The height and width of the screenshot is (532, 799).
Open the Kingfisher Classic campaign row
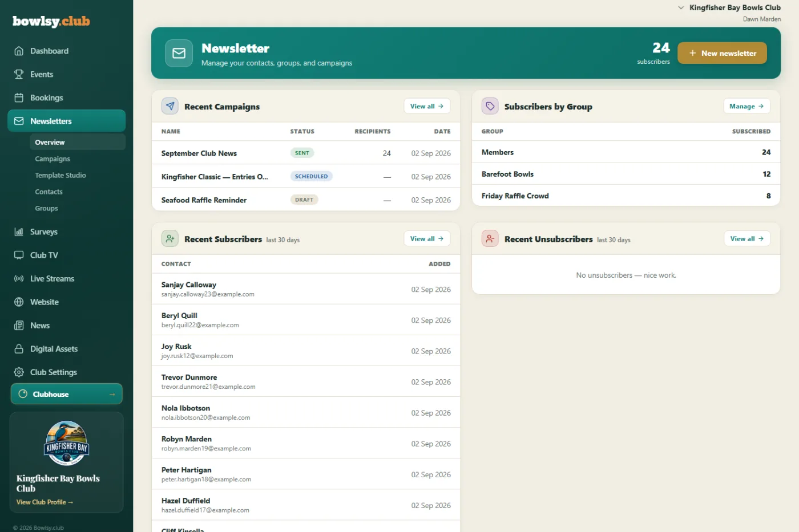[306, 176]
